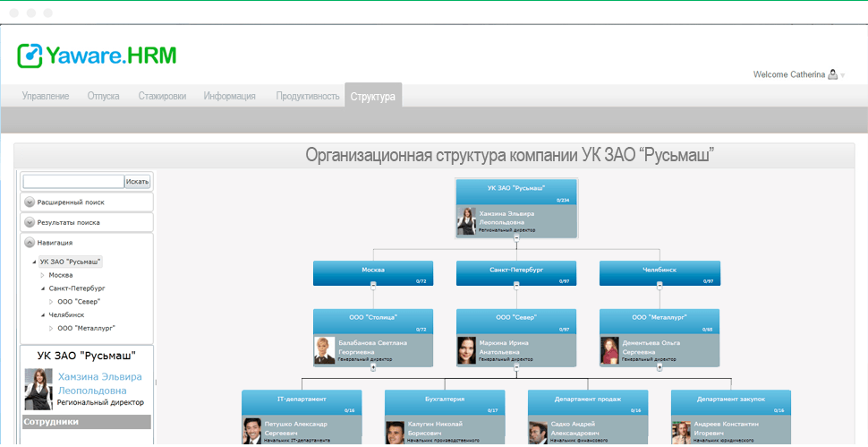Click the Москва chart node
The height and width of the screenshot is (447, 868).
373,273
